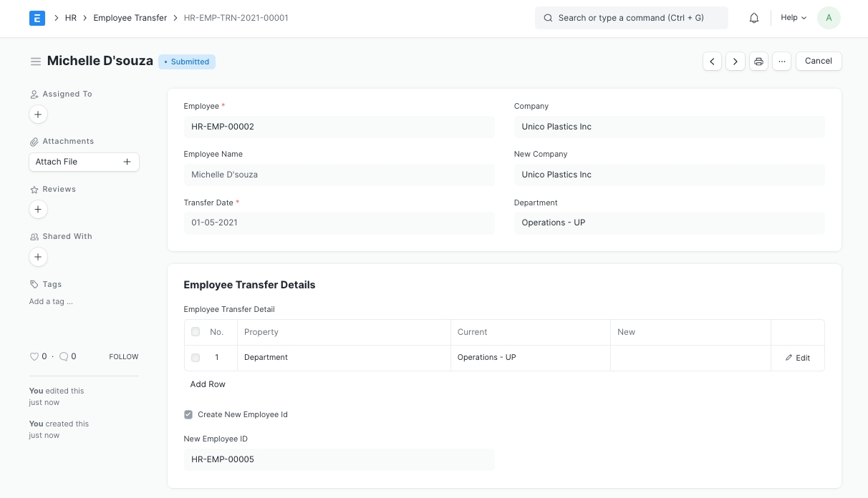Click the search command bar

pos(631,18)
